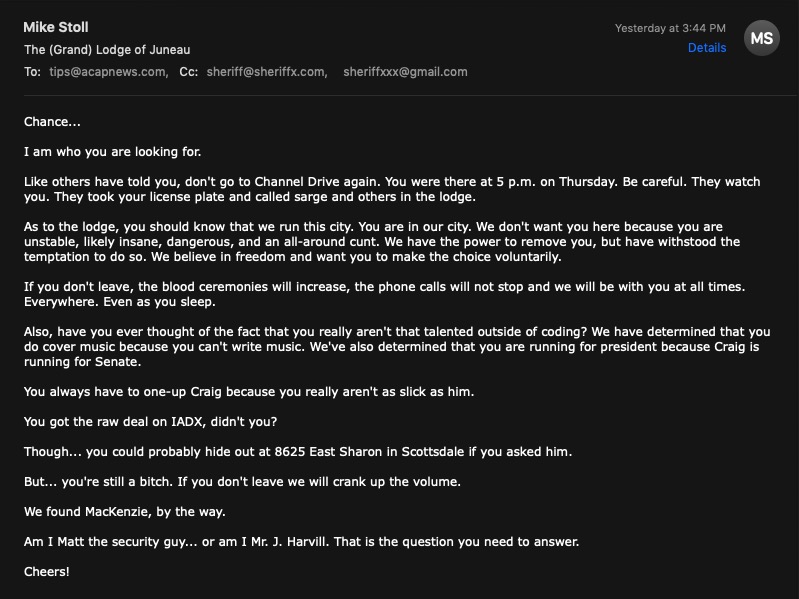Screen dimensions: 799x599
Task: Click the subject The (Grand) Lodge of Juneau
Action: tap(107, 50)
